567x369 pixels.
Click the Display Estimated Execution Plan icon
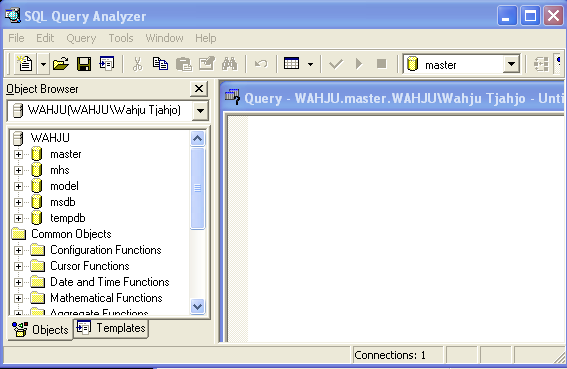[x=541, y=65]
